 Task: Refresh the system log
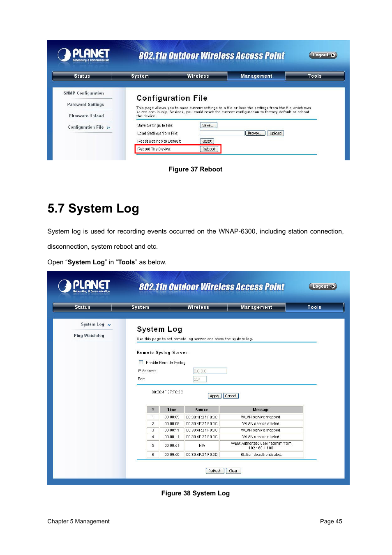(x=215, y=471)
